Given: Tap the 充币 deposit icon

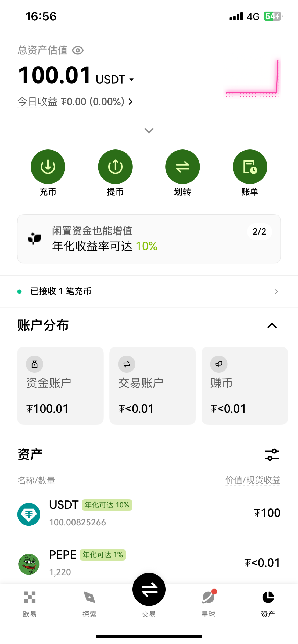Looking at the screenshot, I should [x=48, y=167].
